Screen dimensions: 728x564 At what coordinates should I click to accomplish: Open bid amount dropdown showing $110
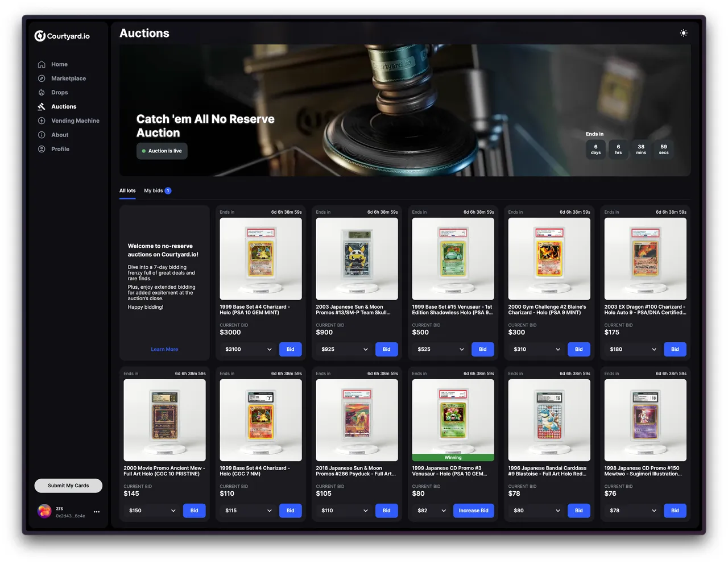[x=345, y=511]
